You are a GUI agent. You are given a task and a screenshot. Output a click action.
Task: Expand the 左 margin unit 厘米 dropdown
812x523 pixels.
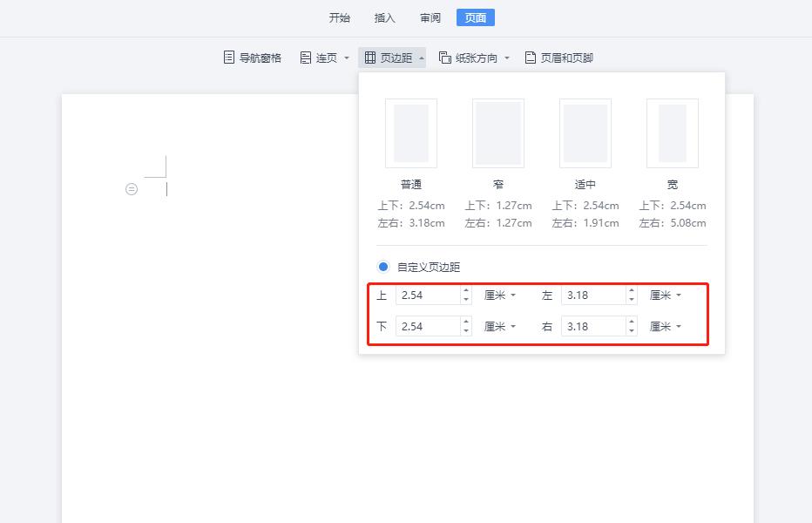tap(666, 295)
